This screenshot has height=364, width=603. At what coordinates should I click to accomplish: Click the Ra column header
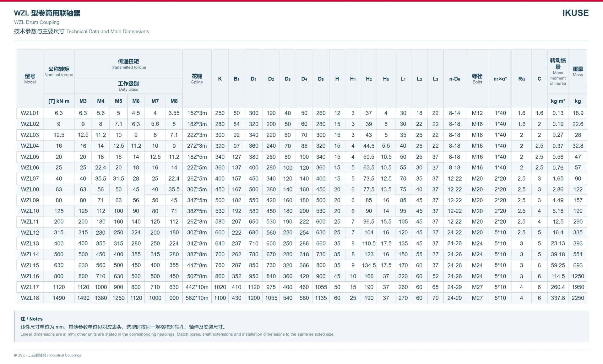click(x=521, y=79)
